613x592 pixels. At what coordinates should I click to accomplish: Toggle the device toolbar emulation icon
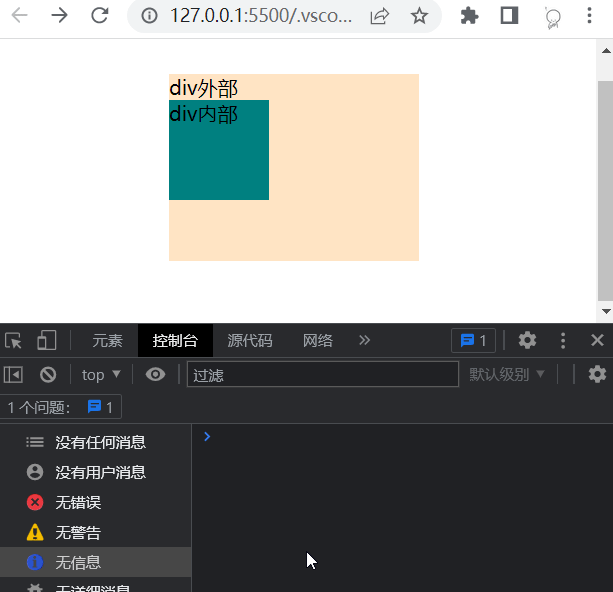point(46,340)
